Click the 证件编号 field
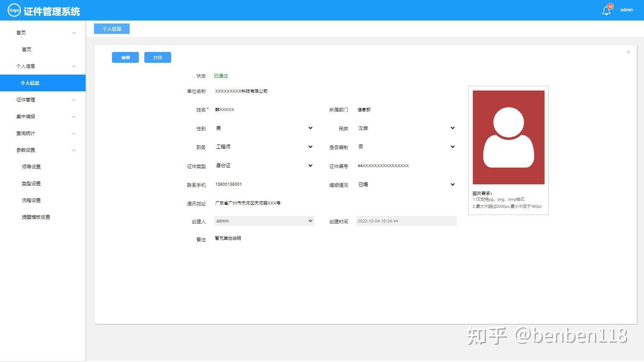Screen dimensions: 644x362 point(406,165)
